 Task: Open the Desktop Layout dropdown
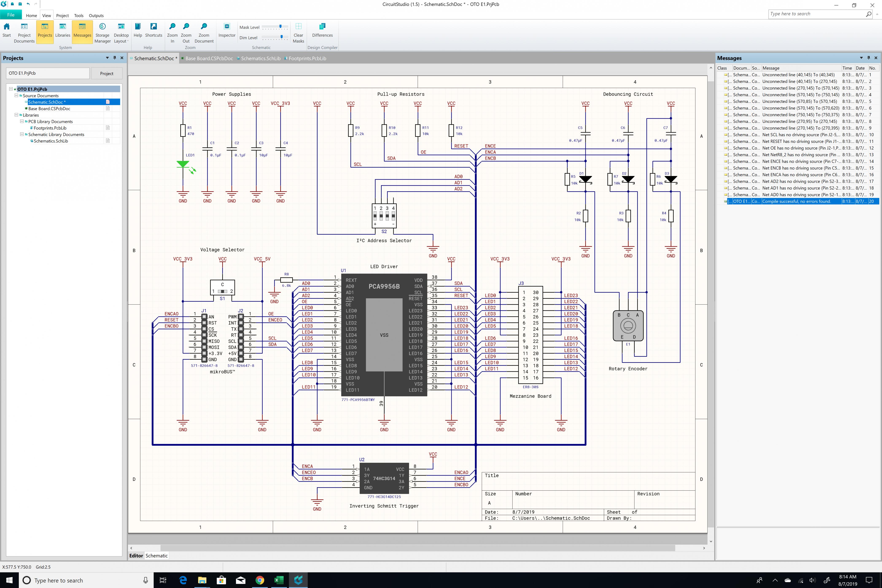[x=121, y=33]
